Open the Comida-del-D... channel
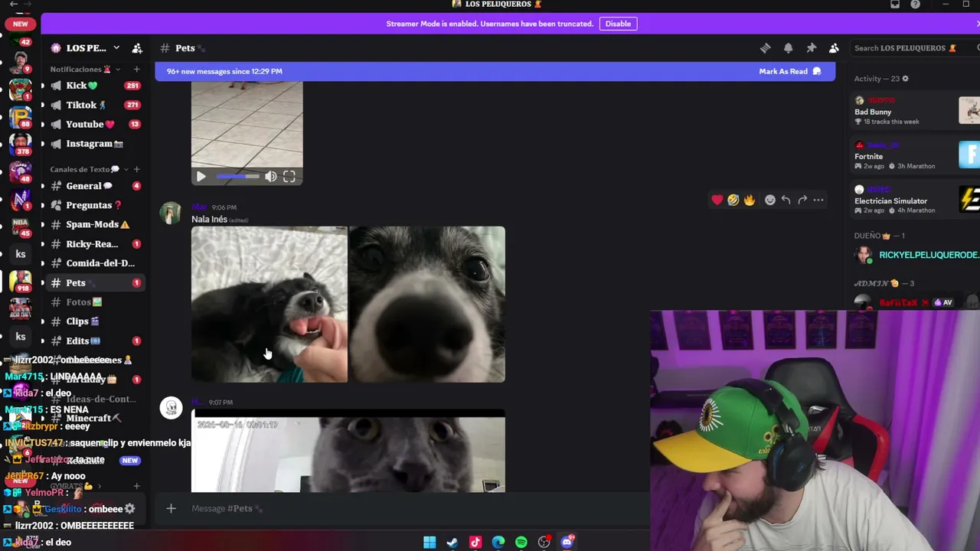This screenshot has width=980, height=551. [93, 263]
